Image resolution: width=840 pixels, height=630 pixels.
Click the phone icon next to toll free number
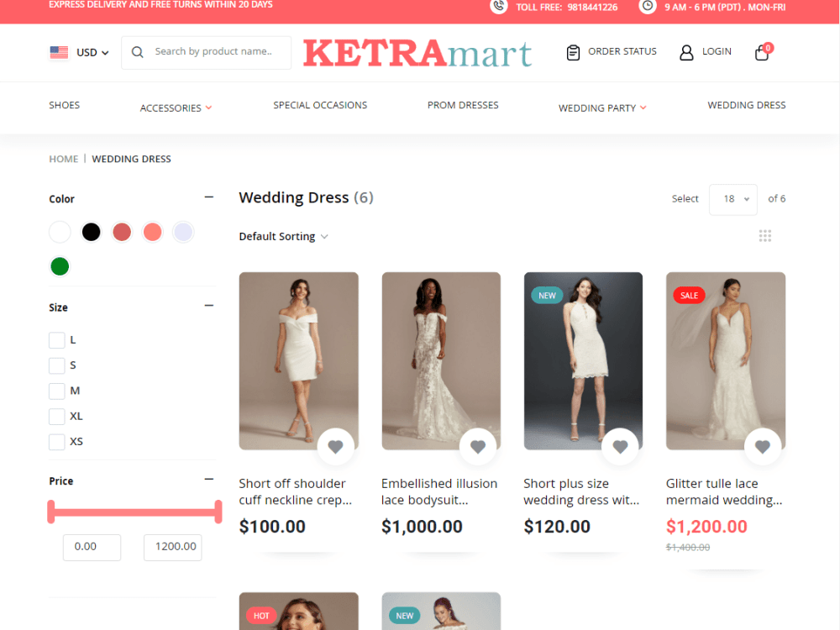(x=501, y=7)
